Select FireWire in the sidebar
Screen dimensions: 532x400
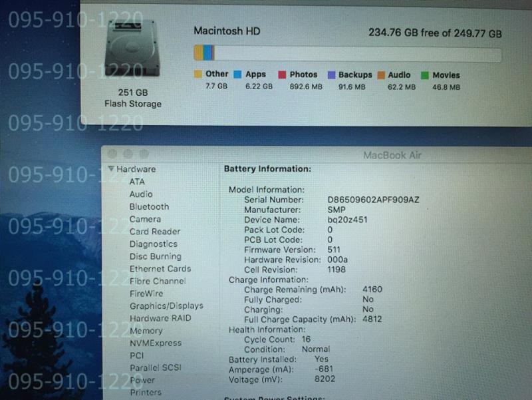point(146,294)
